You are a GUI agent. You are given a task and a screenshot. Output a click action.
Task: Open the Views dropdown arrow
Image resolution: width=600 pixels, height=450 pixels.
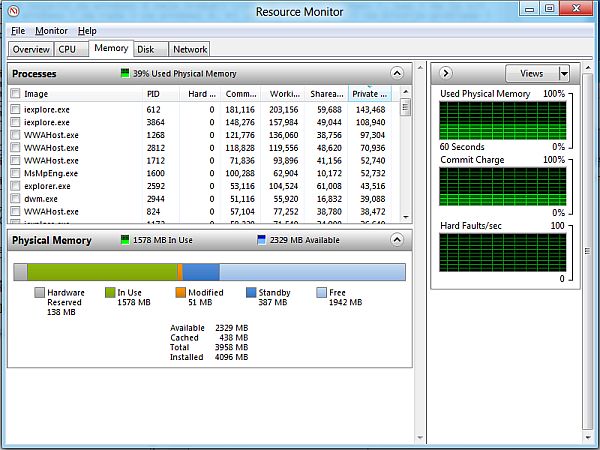point(563,73)
